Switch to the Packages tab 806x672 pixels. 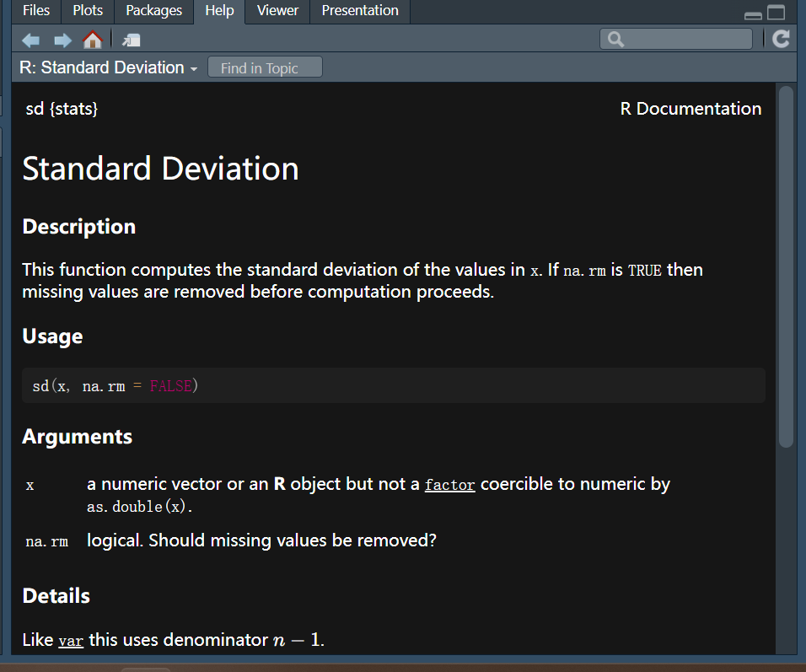click(153, 11)
